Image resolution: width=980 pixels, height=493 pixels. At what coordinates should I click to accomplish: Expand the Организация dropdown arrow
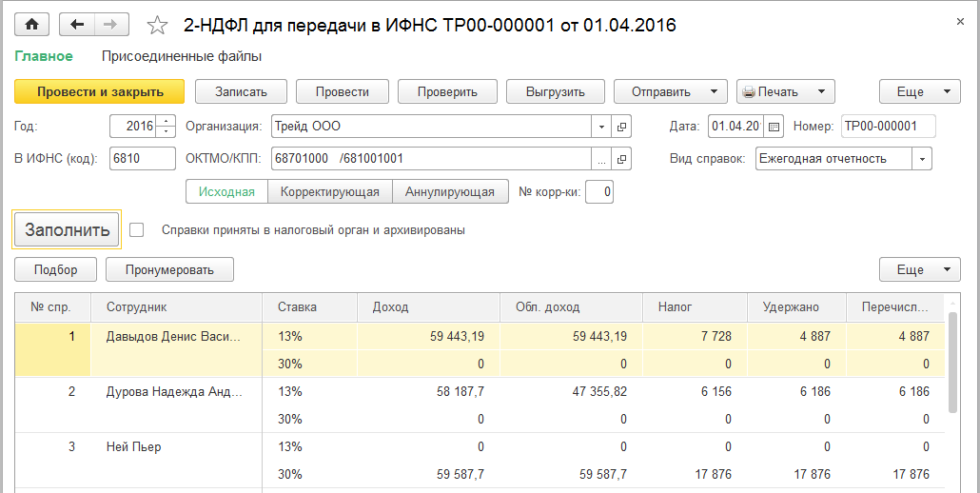click(x=600, y=127)
